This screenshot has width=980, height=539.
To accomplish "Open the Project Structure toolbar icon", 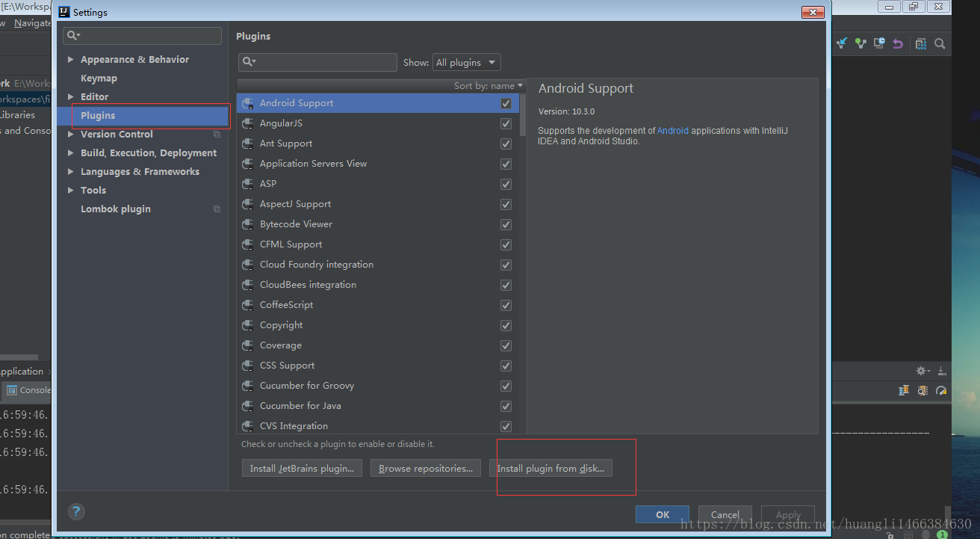I will 921,43.
